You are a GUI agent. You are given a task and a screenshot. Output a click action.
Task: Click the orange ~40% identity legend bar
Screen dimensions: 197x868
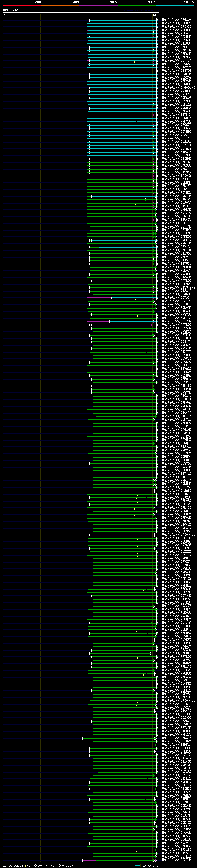tap(60, 6)
